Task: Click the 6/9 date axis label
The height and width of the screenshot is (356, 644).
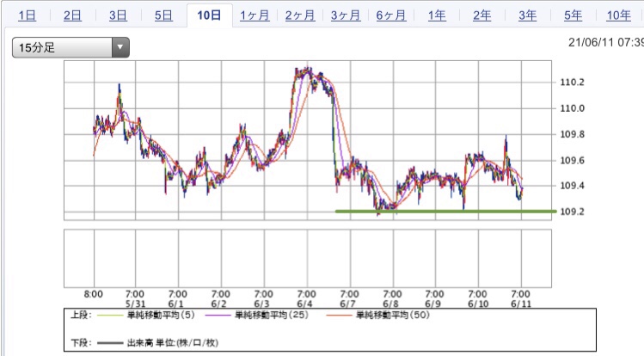Action: 432,304
